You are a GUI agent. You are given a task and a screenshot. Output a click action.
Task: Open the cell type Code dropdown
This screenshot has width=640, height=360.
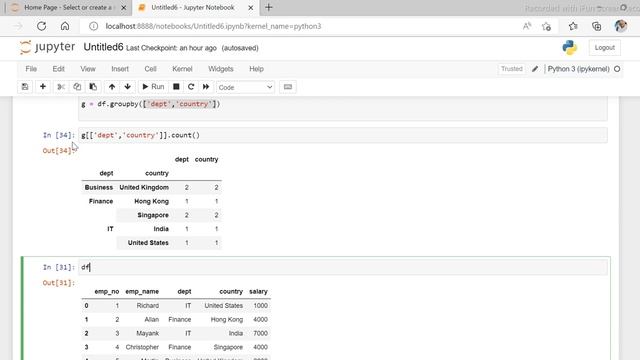(245, 87)
